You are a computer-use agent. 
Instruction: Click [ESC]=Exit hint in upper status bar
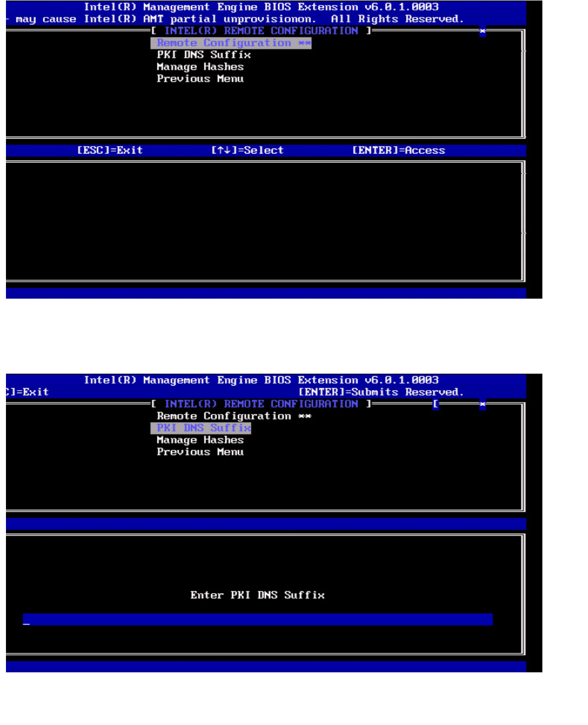coord(110,150)
